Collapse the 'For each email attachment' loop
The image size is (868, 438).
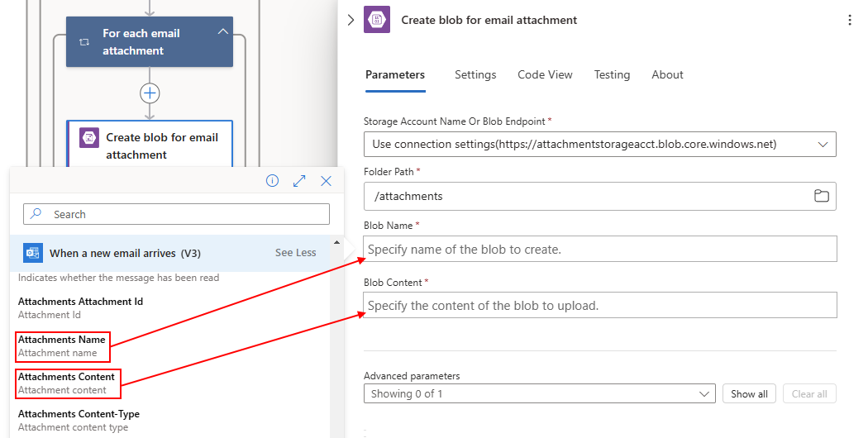pyautogui.click(x=222, y=32)
